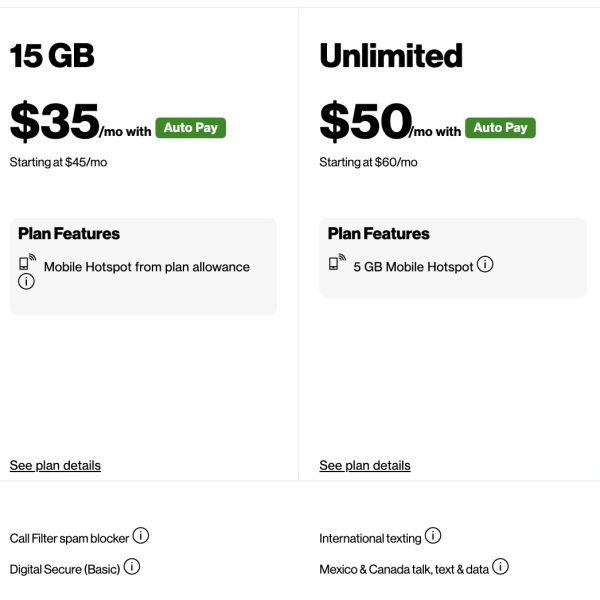Click hotspot device icon in Unlimited plan
Image resolution: width=600 pixels, height=600 pixels.
(337, 264)
